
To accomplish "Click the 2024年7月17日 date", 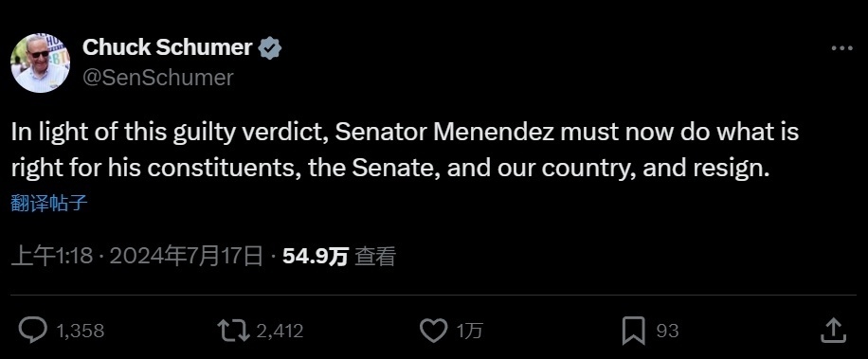I will pos(186,256).
